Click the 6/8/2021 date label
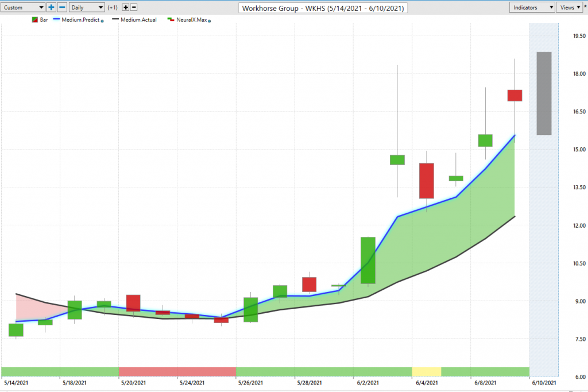The height and width of the screenshot is (392, 588). pos(485,383)
